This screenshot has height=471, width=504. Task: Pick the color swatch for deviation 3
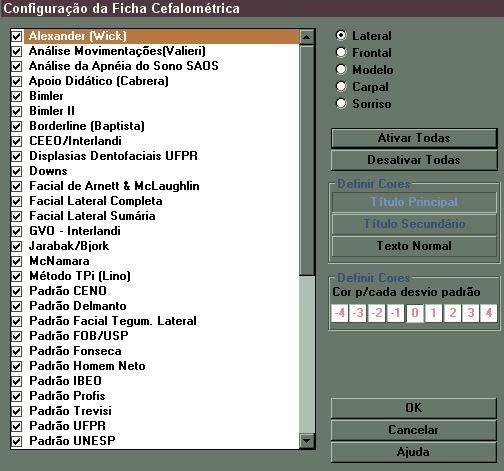471,313
